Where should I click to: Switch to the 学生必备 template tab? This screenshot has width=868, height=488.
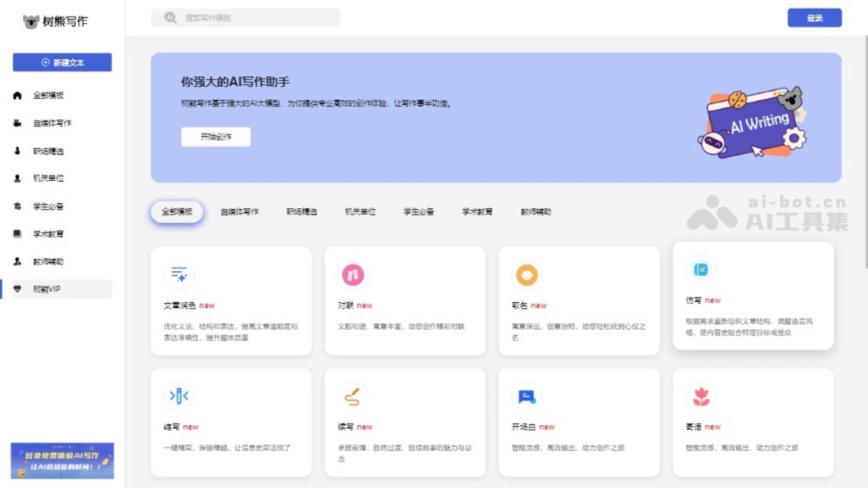[x=417, y=212]
